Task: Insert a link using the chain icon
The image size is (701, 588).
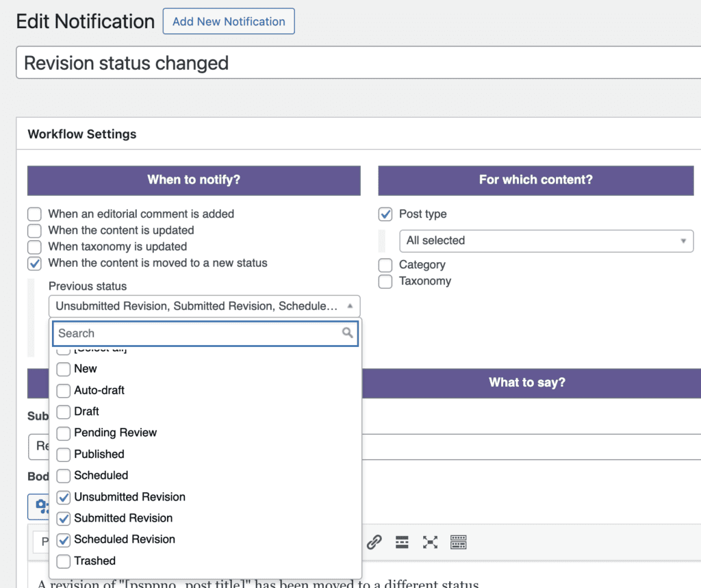Action: click(374, 541)
